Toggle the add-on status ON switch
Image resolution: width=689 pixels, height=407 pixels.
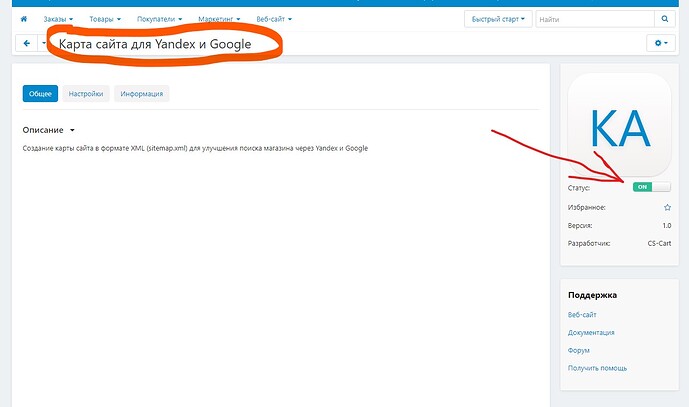click(652, 187)
